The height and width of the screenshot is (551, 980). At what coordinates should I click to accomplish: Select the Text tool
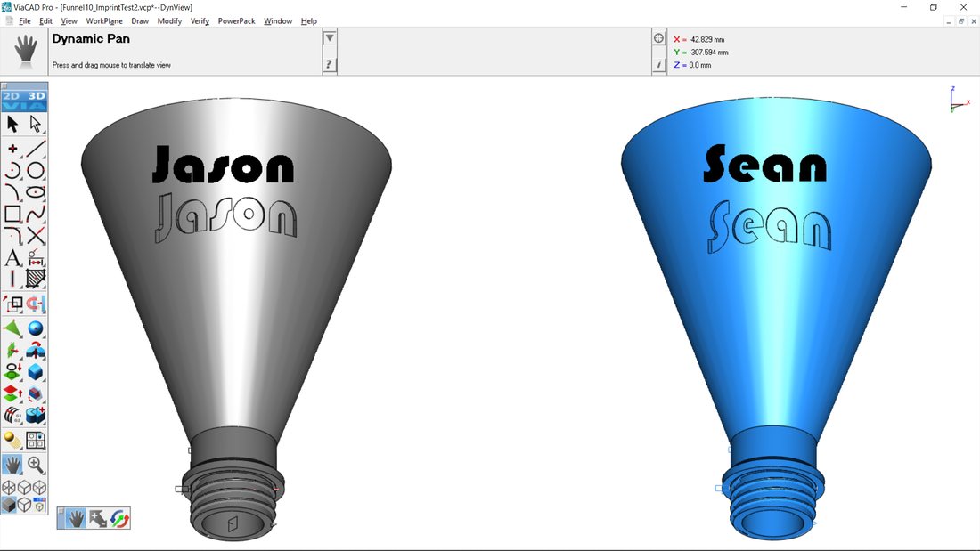click(x=12, y=258)
